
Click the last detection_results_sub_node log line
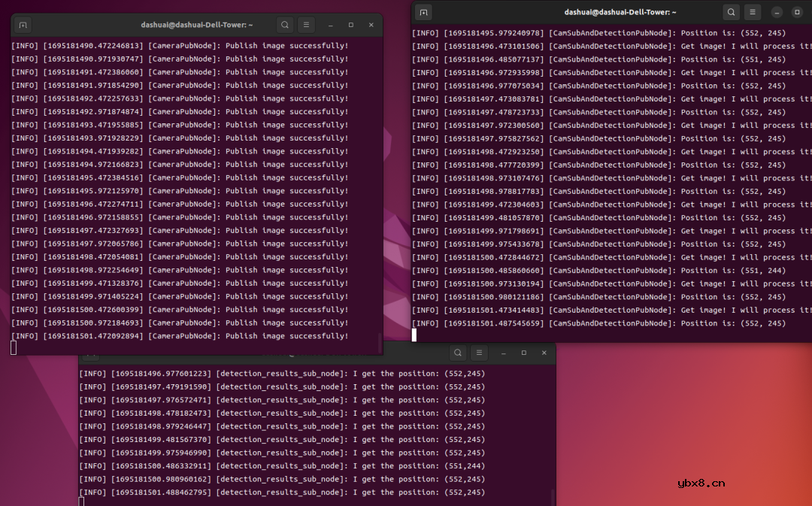282,492
